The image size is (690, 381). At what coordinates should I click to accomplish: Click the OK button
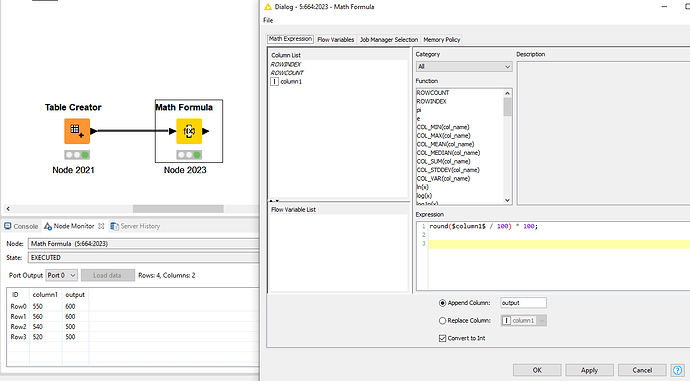pos(537,370)
